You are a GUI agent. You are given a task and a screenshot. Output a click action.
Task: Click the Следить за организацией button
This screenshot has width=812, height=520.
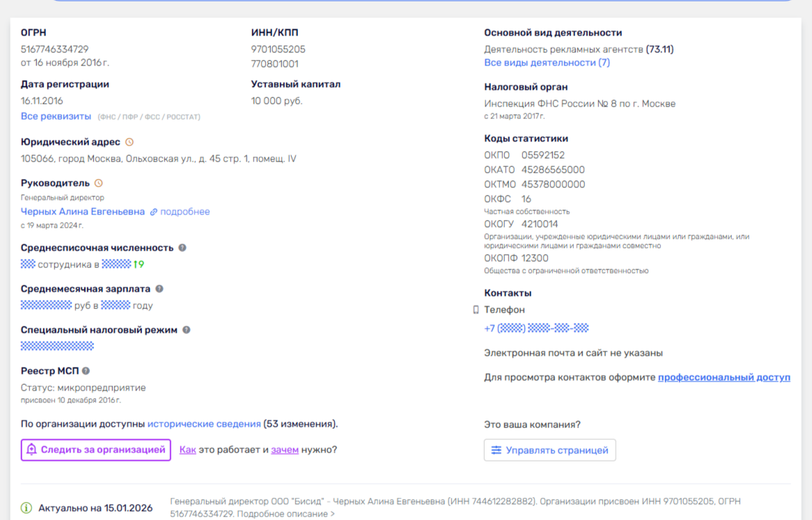(96, 450)
